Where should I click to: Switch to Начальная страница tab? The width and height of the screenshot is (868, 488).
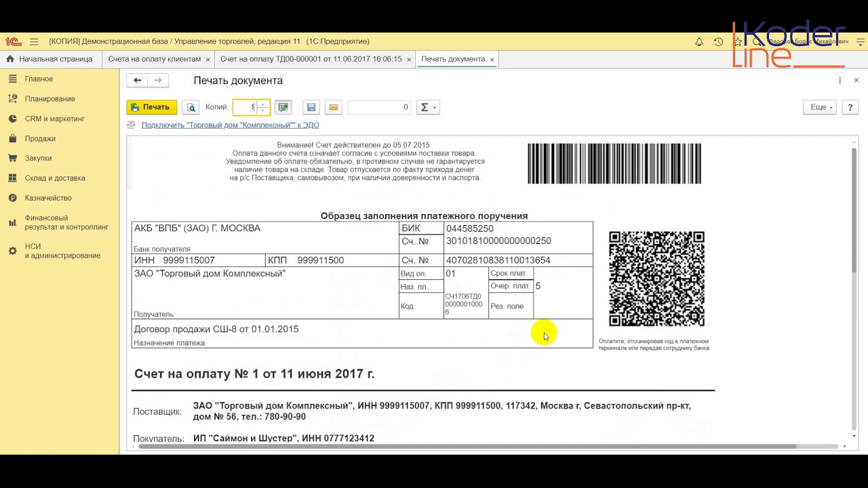pos(50,59)
